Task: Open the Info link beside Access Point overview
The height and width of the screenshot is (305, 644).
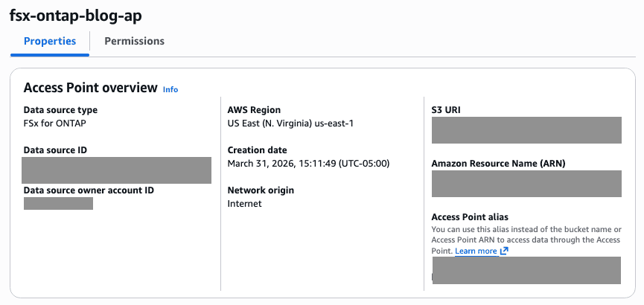Action: click(x=170, y=89)
